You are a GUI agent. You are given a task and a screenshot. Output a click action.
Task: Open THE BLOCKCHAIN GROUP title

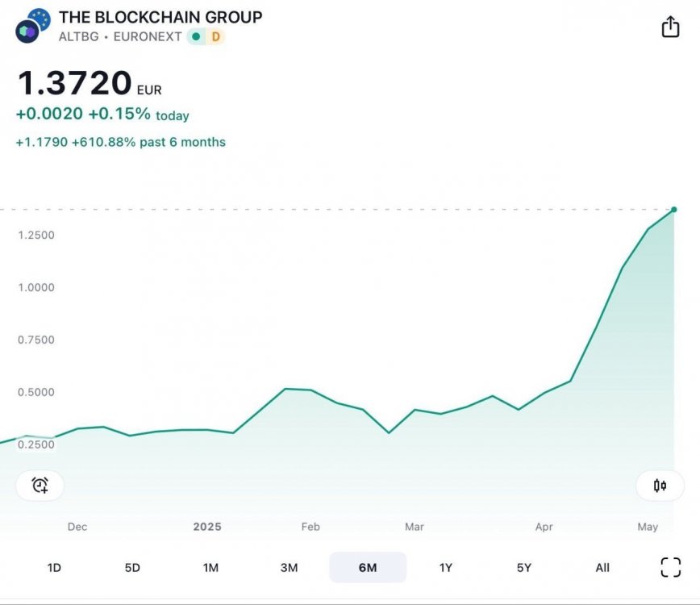160,17
